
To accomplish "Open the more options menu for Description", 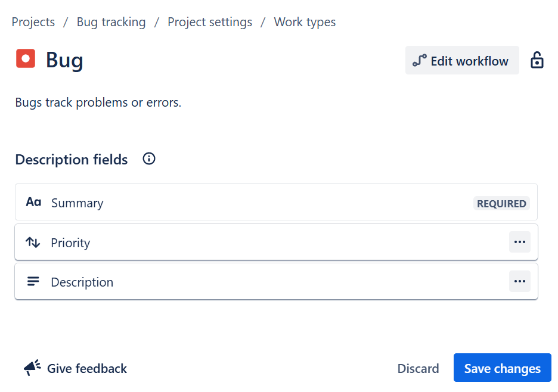I will 520,281.
